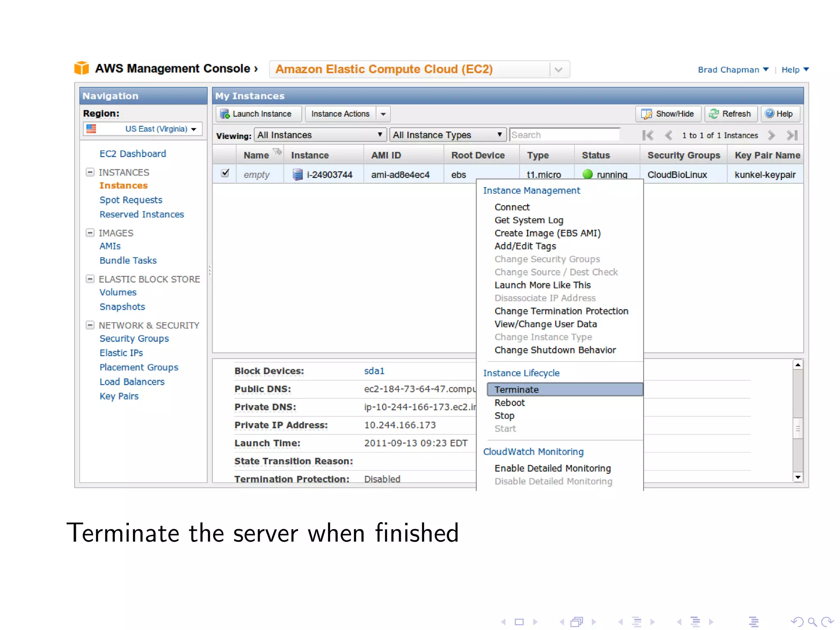Image resolution: width=840 pixels, height=630 pixels.
Task: Choose Create Image (EBS AMI)
Action: [548, 233]
